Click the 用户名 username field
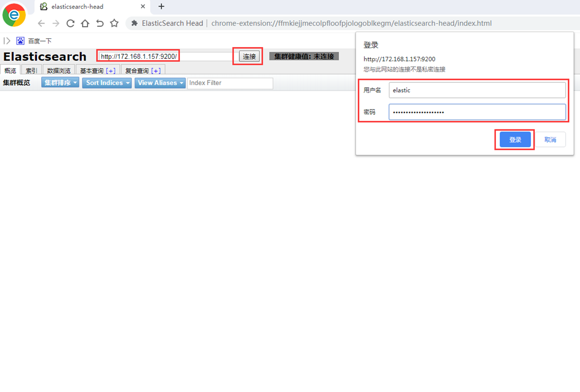Image resolution: width=580 pixels, height=392 pixels. (x=477, y=90)
